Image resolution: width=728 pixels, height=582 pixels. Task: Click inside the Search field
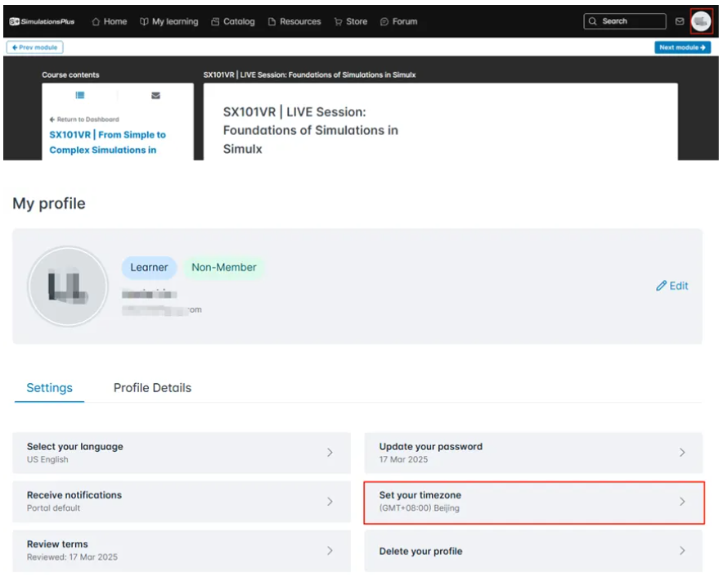(x=626, y=21)
